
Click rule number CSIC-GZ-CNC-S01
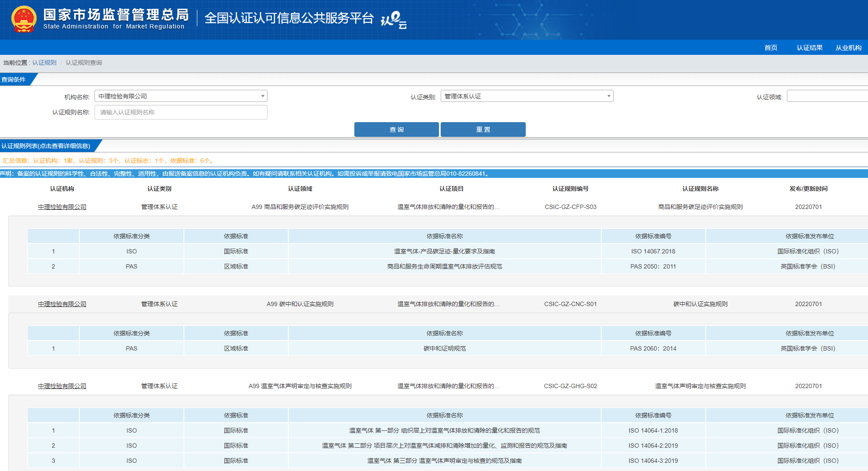click(571, 304)
